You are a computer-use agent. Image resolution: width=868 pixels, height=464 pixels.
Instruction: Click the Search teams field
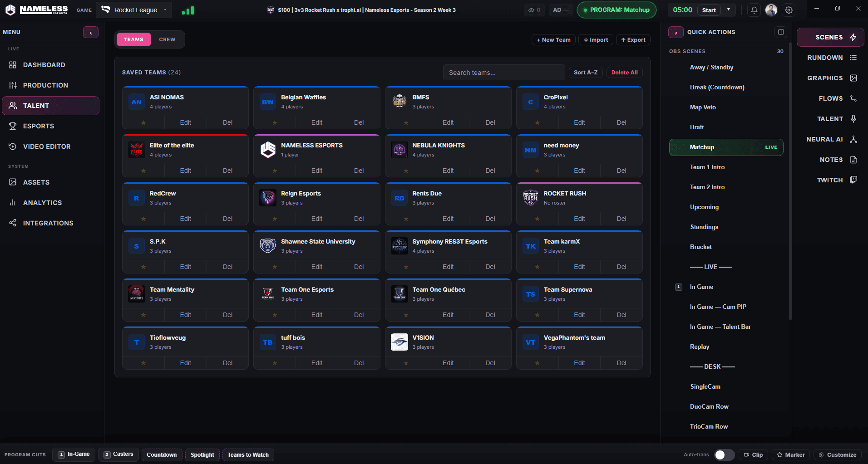[x=504, y=73]
